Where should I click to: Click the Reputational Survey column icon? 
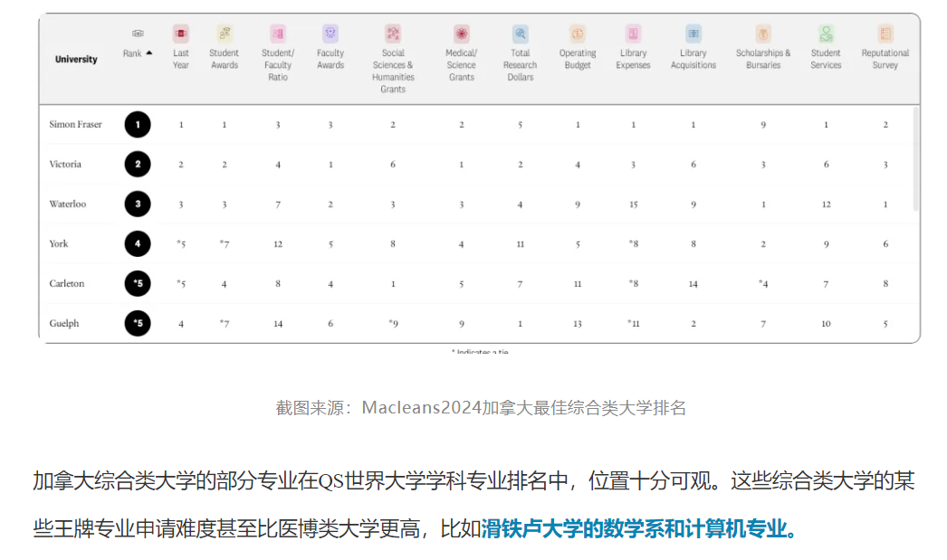click(x=885, y=33)
